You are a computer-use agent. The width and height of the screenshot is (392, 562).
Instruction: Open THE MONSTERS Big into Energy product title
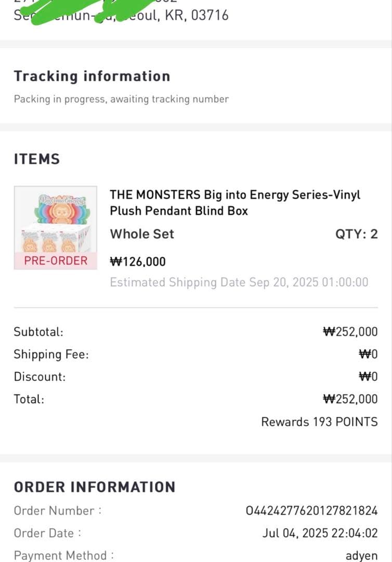tap(234, 202)
